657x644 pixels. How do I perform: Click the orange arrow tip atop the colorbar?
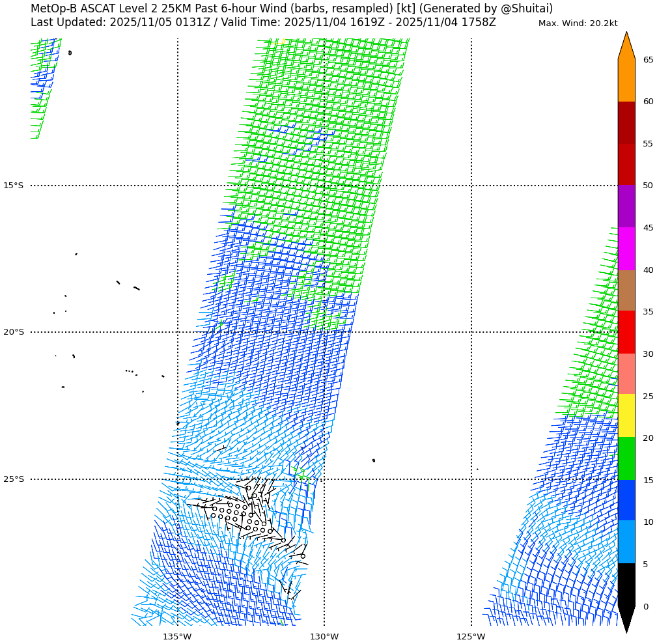coord(626,46)
